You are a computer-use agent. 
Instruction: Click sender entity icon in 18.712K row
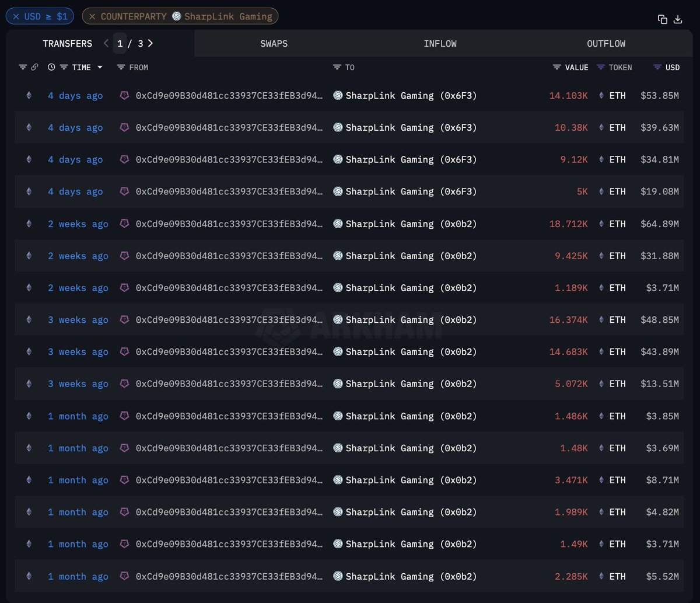(124, 224)
